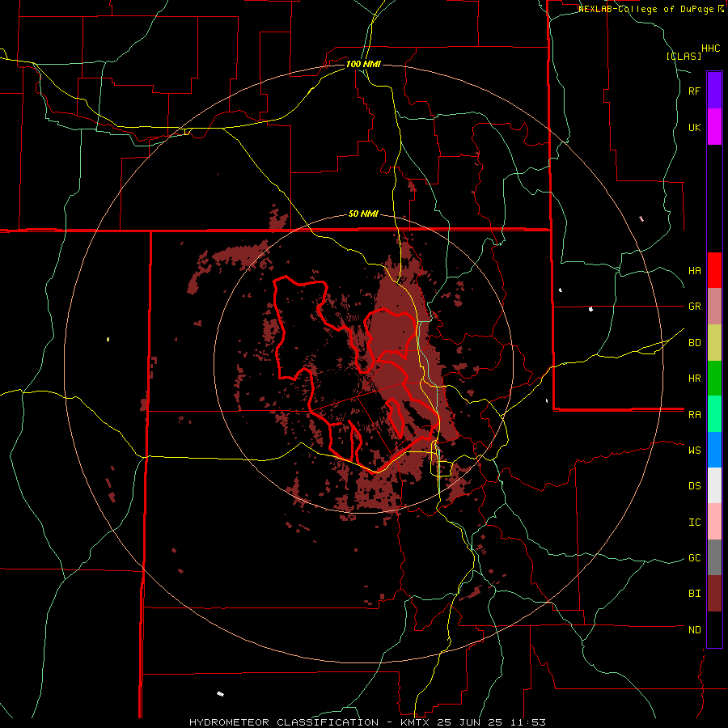Click the HHC product code label
The width and height of the screenshot is (728, 728).
click(x=711, y=49)
